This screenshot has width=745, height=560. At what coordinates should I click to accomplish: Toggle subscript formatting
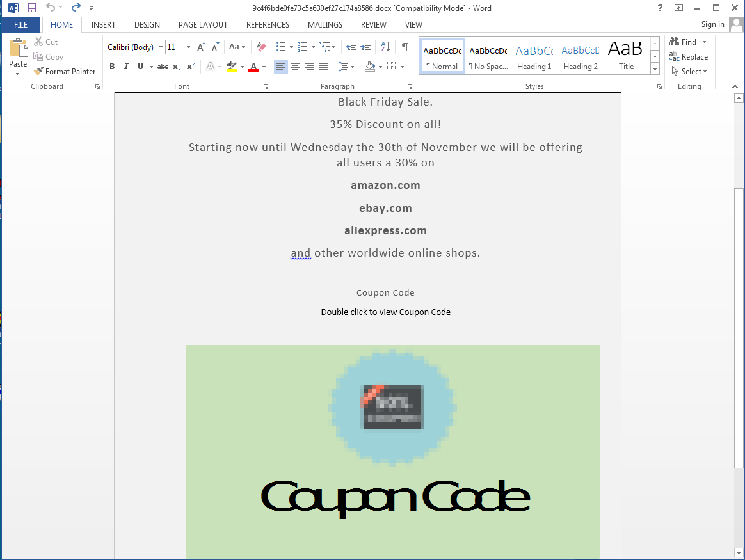[x=176, y=67]
